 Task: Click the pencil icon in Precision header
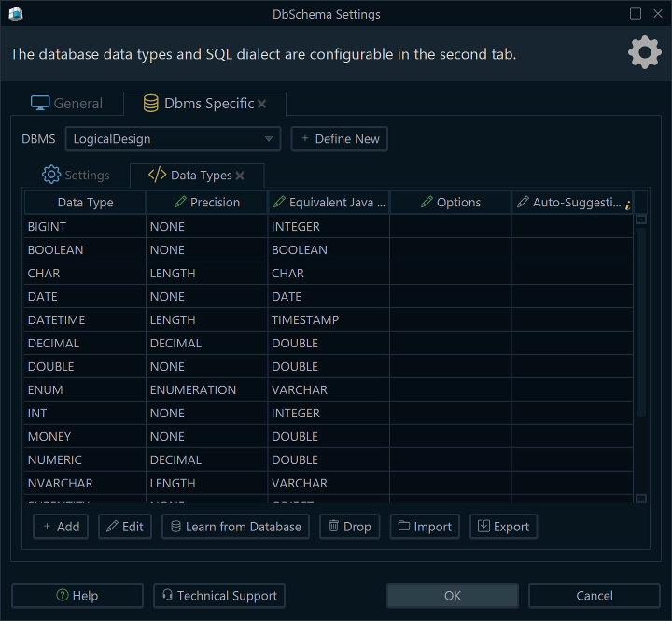tap(180, 202)
